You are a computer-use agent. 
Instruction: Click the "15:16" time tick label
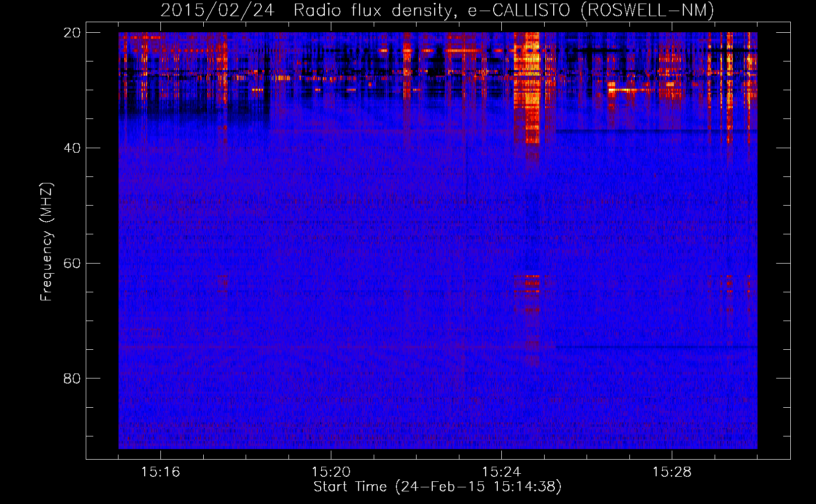[x=160, y=472]
